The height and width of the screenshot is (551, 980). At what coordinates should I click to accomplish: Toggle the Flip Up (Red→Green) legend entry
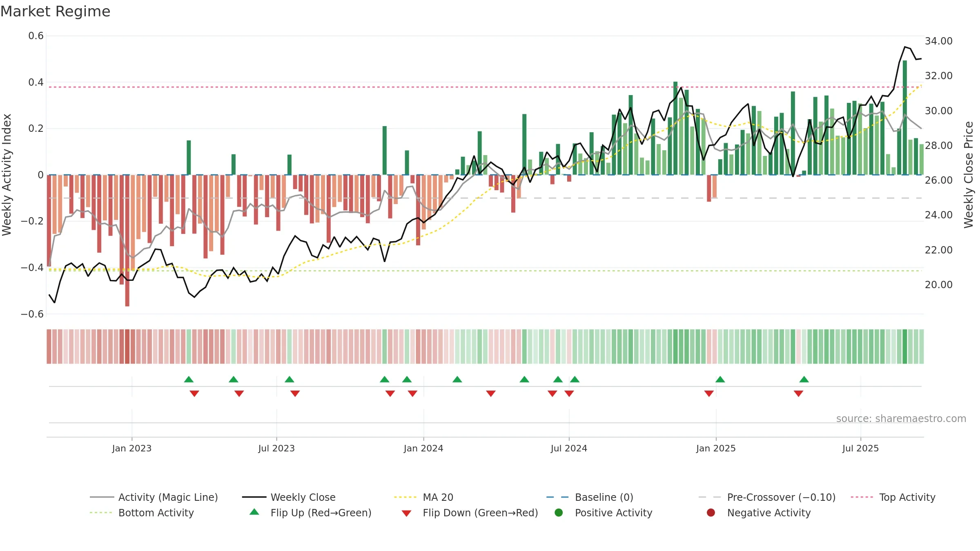(x=310, y=513)
